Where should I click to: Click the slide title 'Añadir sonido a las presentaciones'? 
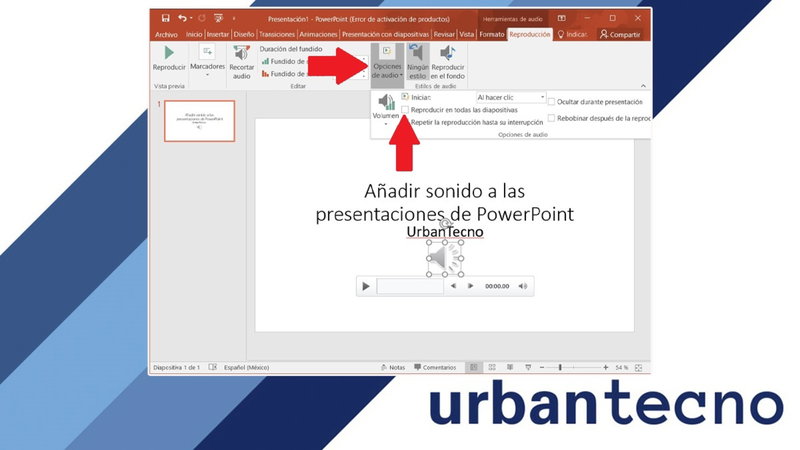pos(444,202)
